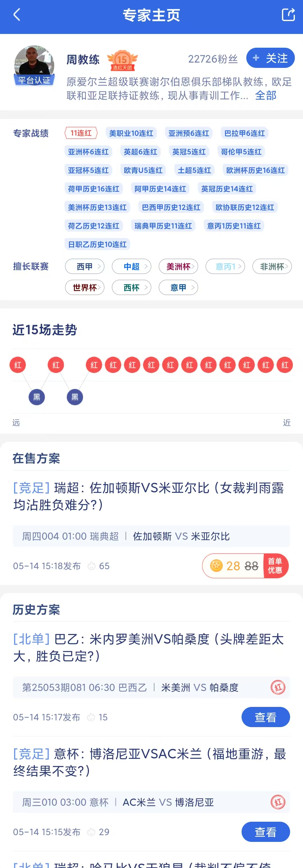This screenshot has height=868, width=303.
Task: Follow 周教练 with the 关注 button
Action: click(x=270, y=58)
